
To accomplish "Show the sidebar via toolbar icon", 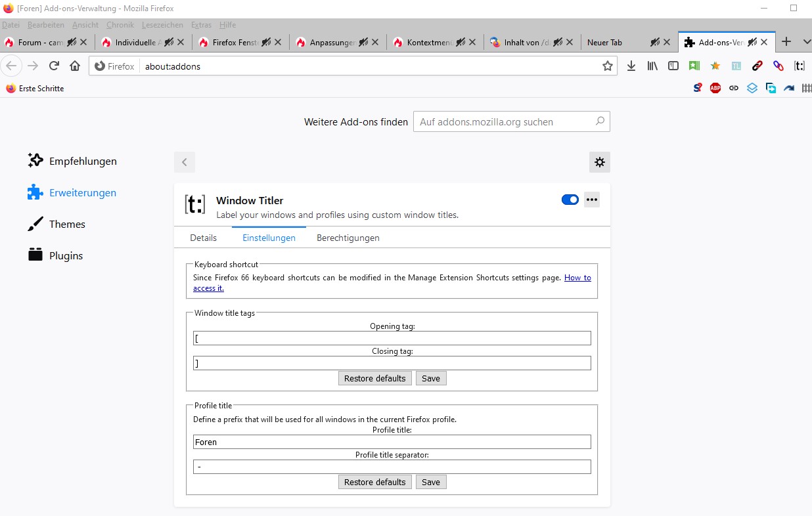I will pyautogui.click(x=673, y=66).
